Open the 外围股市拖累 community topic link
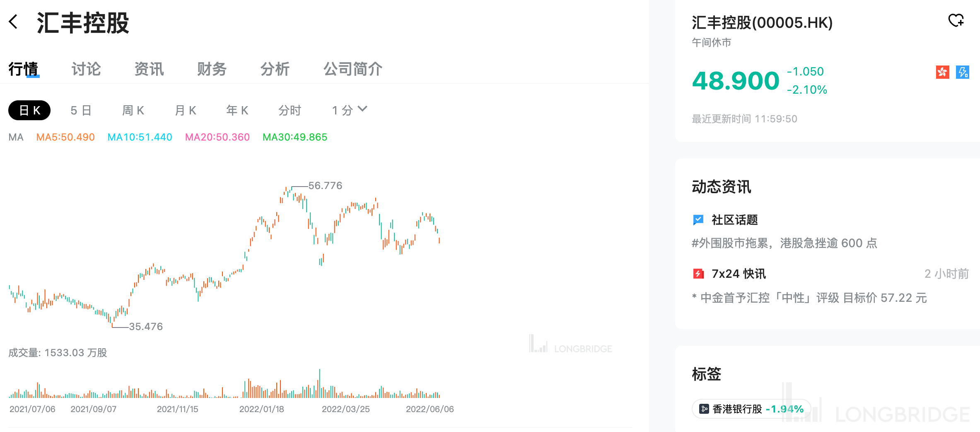The height and width of the screenshot is (432, 980). [784, 243]
